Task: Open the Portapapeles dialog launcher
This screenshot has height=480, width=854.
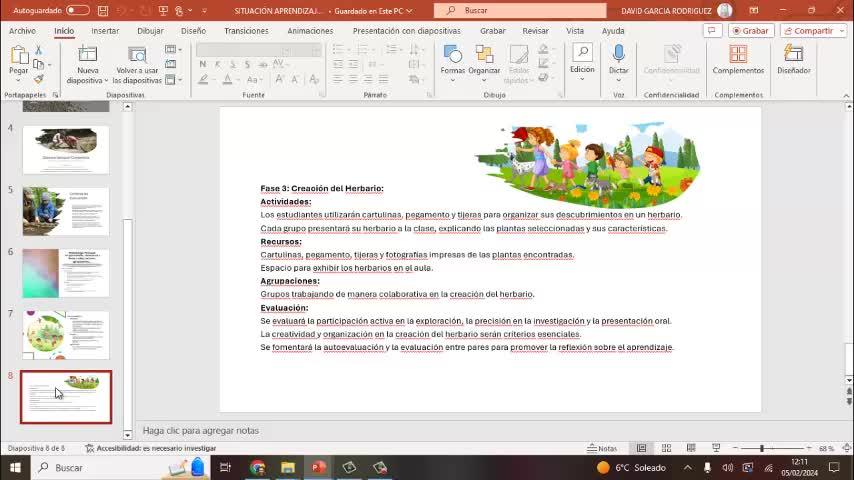Action: pos(56,95)
